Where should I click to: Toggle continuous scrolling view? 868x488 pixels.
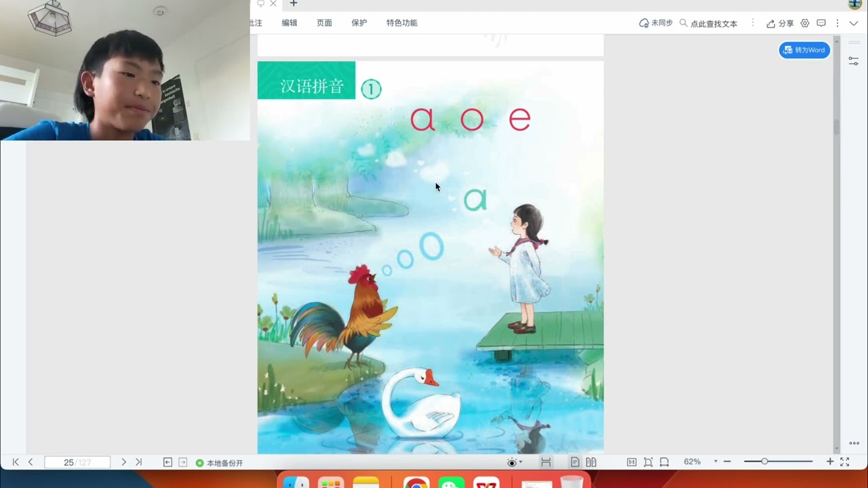tap(546, 462)
